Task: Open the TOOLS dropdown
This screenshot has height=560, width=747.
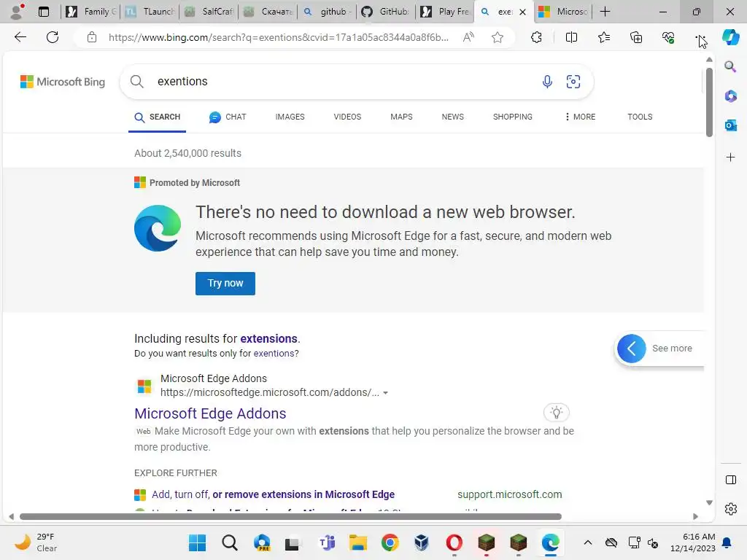Action: point(640,117)
